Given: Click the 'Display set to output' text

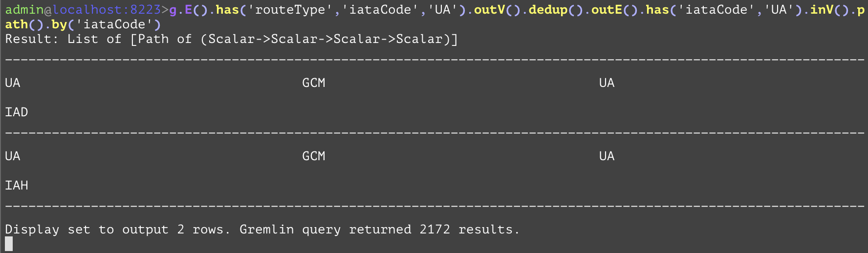Looking at the screenshot, I should 87,230.
